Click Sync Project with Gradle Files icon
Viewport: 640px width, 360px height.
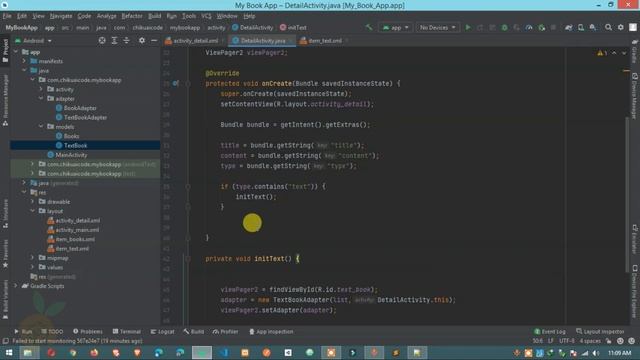pyautogui.click(x=569, y=27)
